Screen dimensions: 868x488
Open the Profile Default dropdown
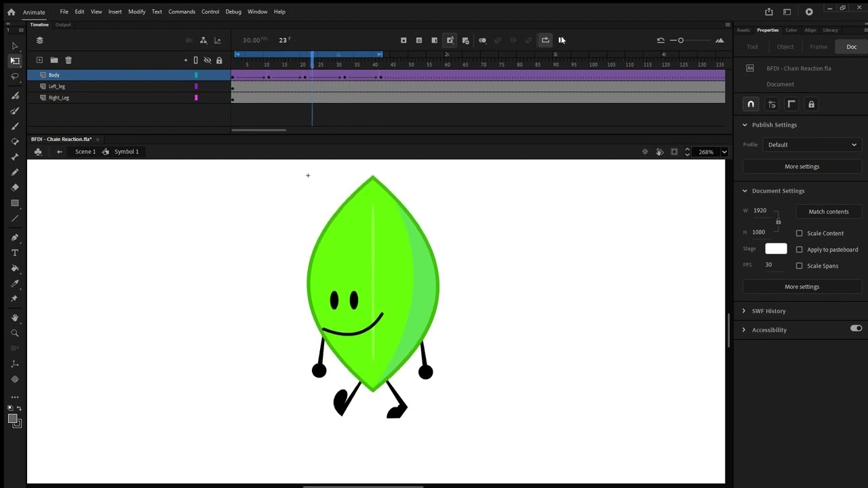coord(812,144)
